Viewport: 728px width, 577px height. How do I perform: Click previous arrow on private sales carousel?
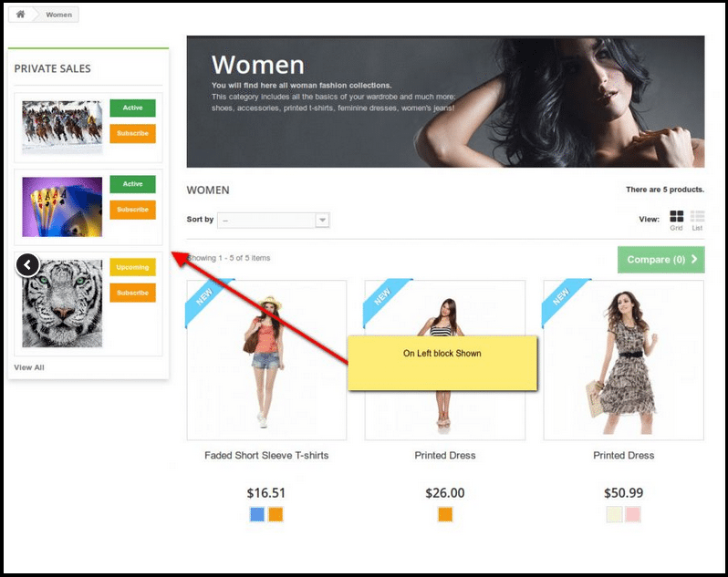click(x=27, y=265)
